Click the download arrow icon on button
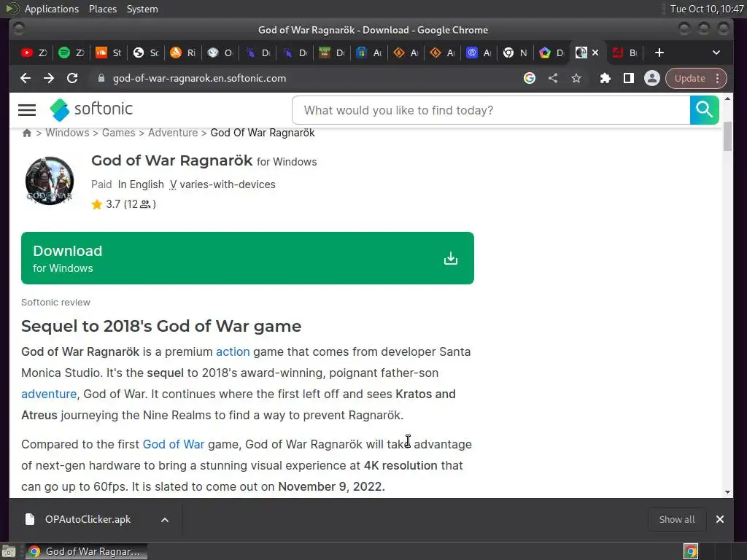 451,259
